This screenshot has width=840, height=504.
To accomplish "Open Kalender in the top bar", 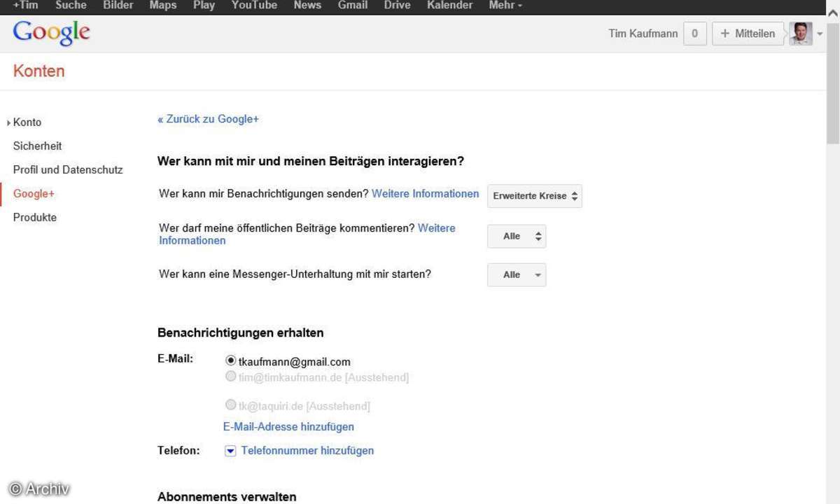I will click(x=449, y=6).
